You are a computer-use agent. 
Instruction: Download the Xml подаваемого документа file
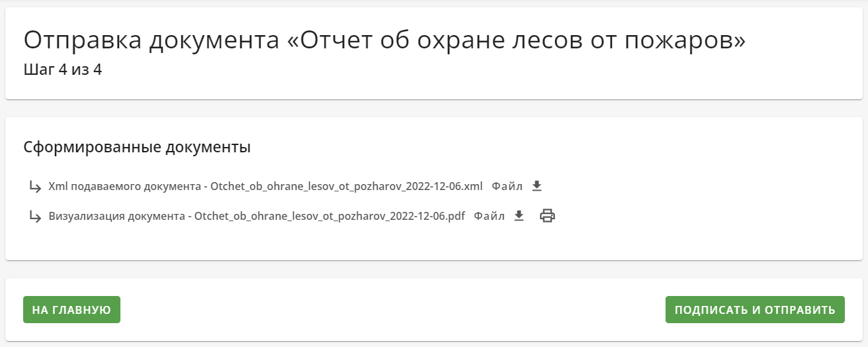537,186
